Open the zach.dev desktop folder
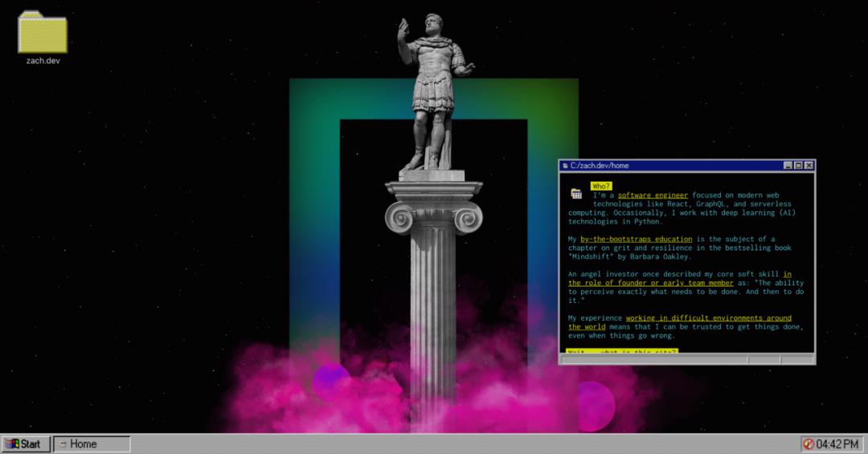 43,34
